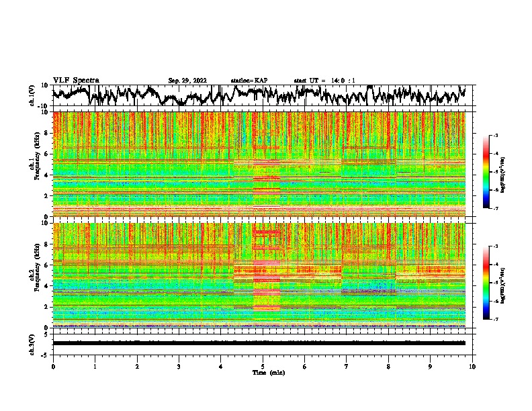Click the time-axis tick label '0'

click(53, 367)
